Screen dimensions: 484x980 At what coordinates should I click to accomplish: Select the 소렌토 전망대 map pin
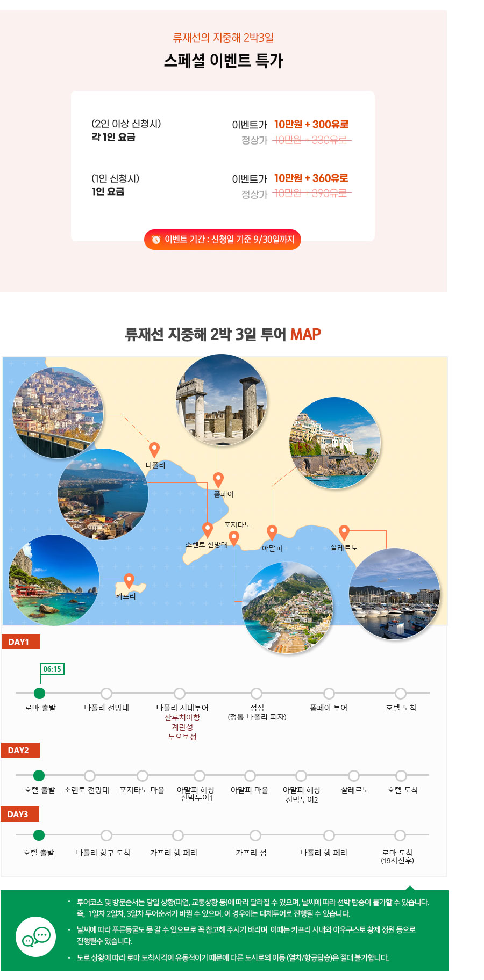(207, 530)
